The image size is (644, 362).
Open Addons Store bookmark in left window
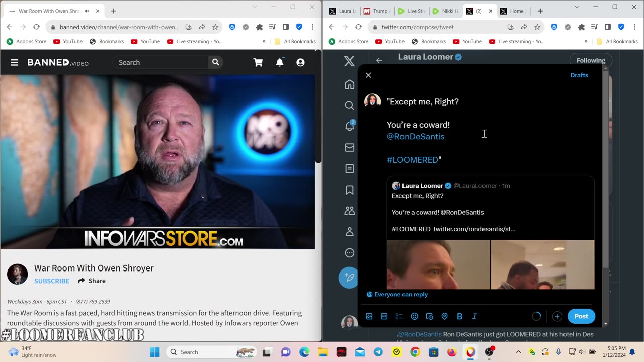[26, 41]
